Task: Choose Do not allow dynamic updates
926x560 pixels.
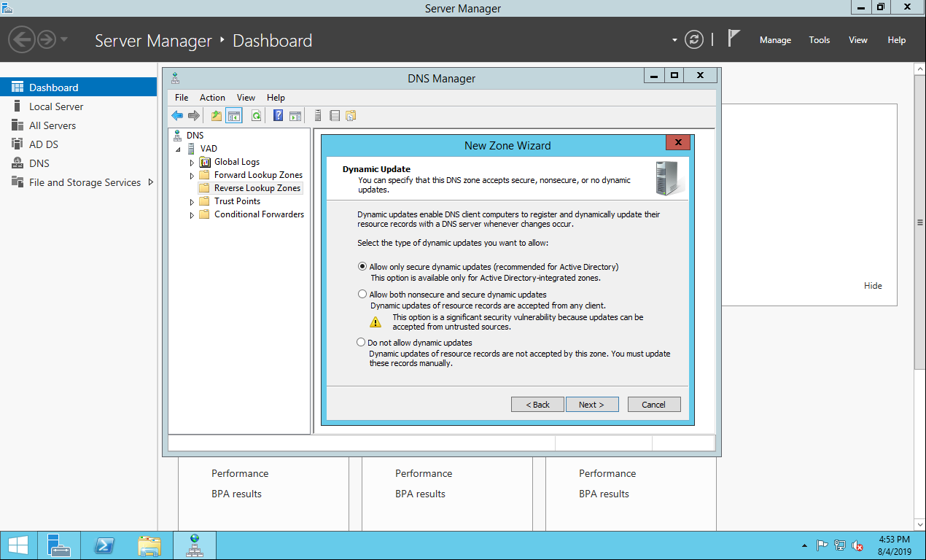Action: [x=361, y=343]
